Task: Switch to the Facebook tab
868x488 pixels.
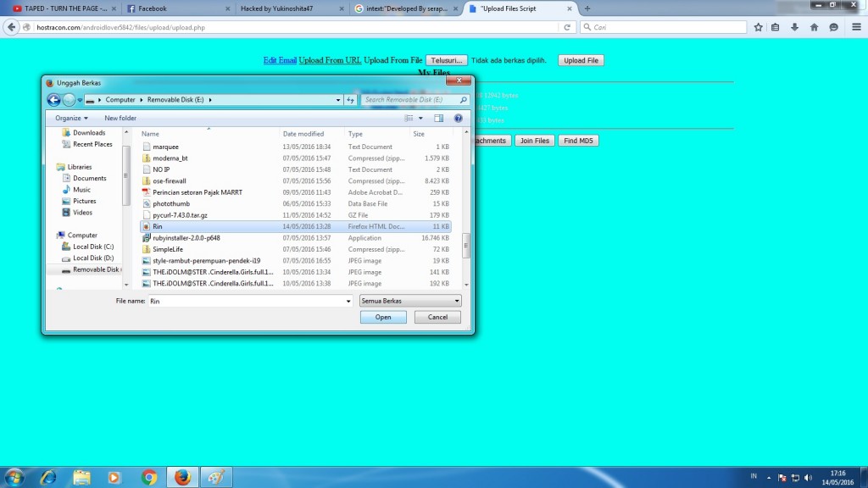Action: tap(178, 8)
